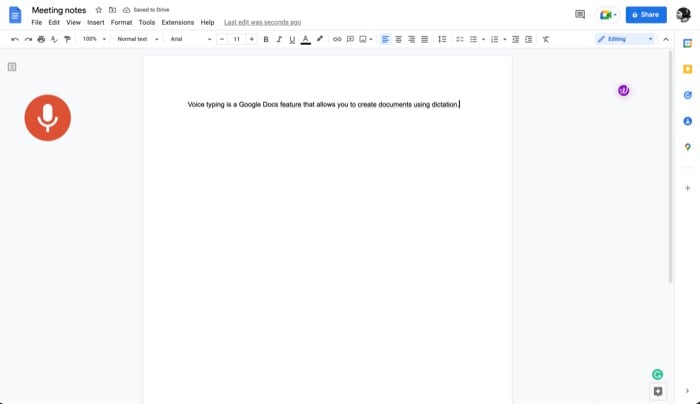The height and width of the screenshot is (404, 700).
Task: Show the document outline
Action: [x=12, y=67]
